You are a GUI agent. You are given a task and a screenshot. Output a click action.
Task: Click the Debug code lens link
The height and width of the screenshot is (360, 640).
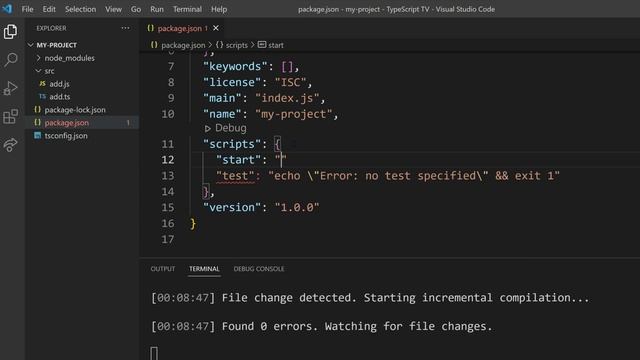[231, 128]
